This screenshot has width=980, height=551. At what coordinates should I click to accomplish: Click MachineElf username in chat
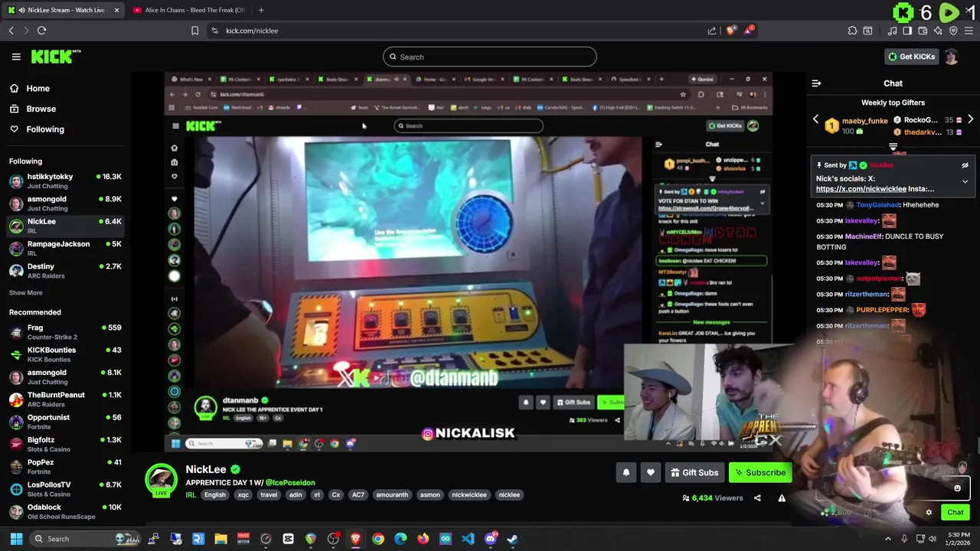pos(864,236)
